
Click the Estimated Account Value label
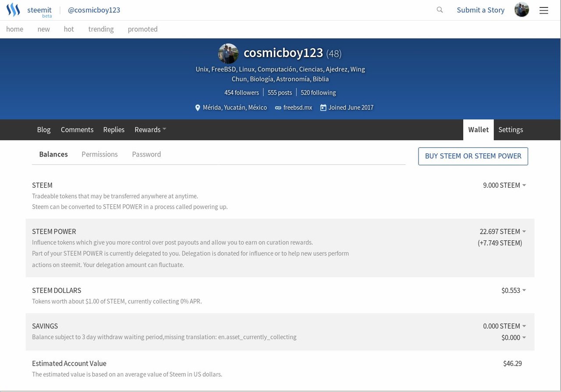[x=69, y=363]
